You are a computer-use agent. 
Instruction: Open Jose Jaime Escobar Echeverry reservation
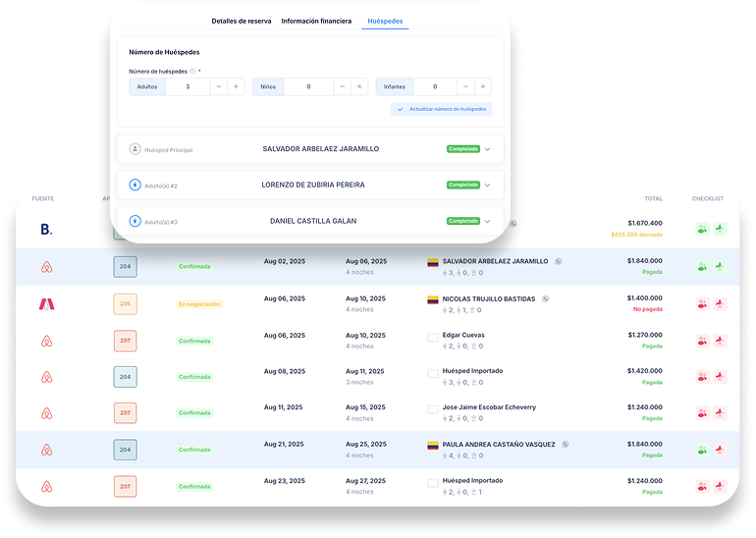pyautogui.click(x=489, y=407)
